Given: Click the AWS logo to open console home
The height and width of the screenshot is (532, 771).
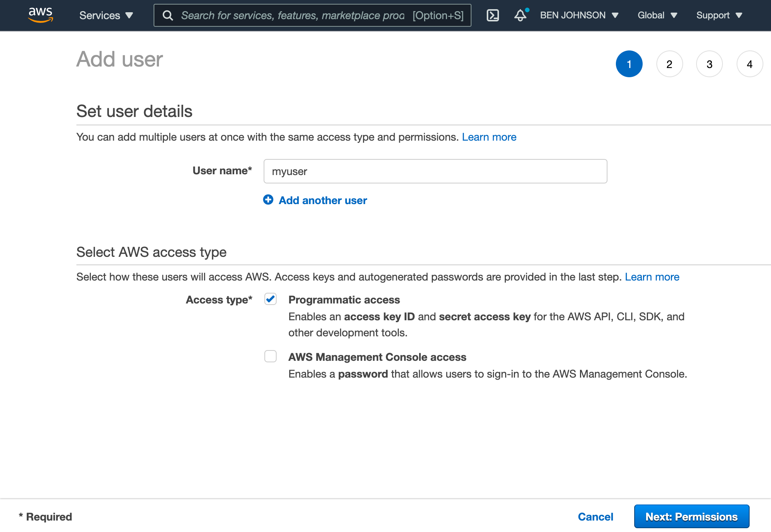Looking at the screenshot, I should [x=40, y=15].
